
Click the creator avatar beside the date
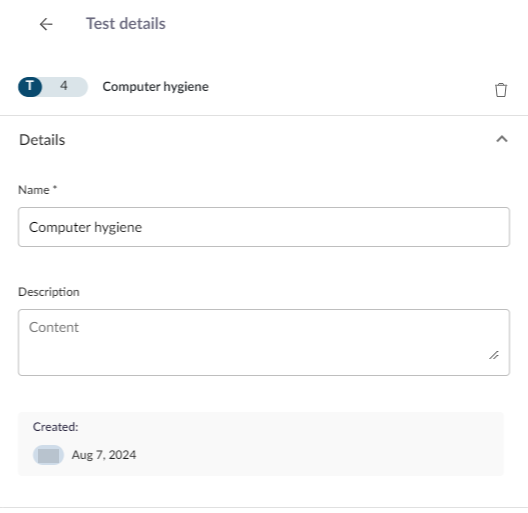pyautogui.click(x=48, y=455)
